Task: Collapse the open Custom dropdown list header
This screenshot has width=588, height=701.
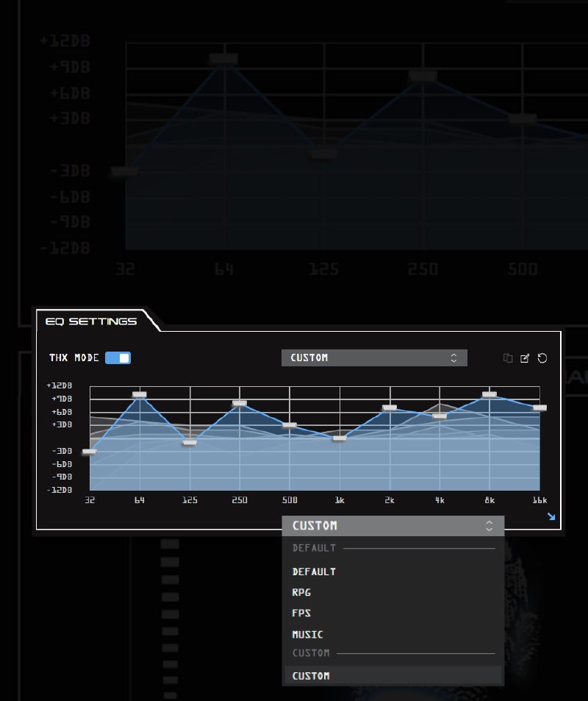Action: click(393, 526)
